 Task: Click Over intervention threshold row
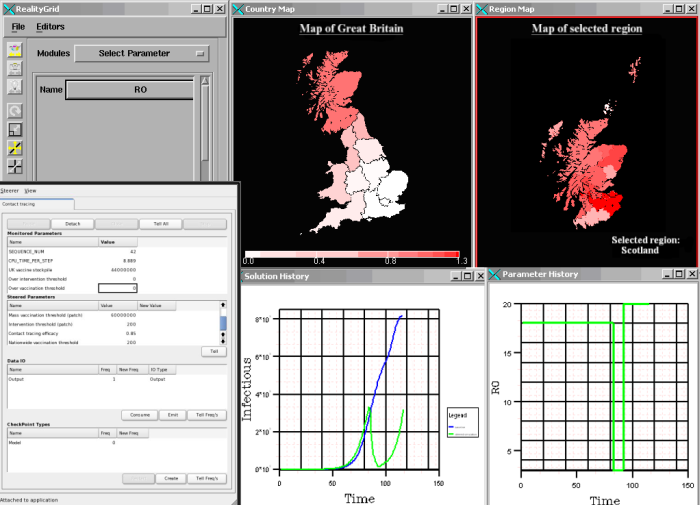point(72,279)
